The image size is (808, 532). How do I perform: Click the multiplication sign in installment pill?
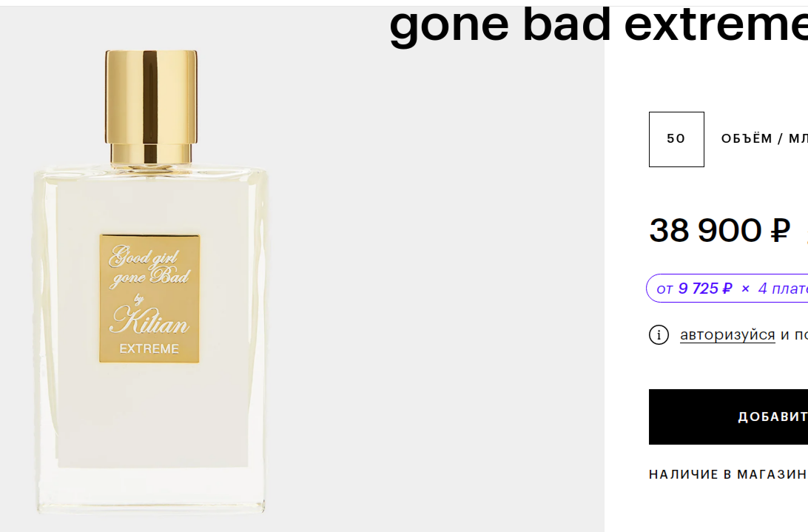click(x=745, y=289)
